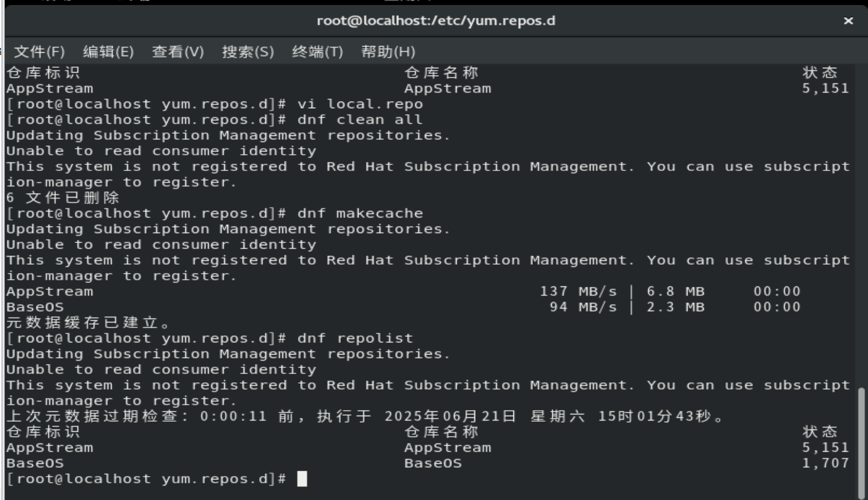Close the terminal window
This screenshot has width=868, height=500.
[849, 21]
